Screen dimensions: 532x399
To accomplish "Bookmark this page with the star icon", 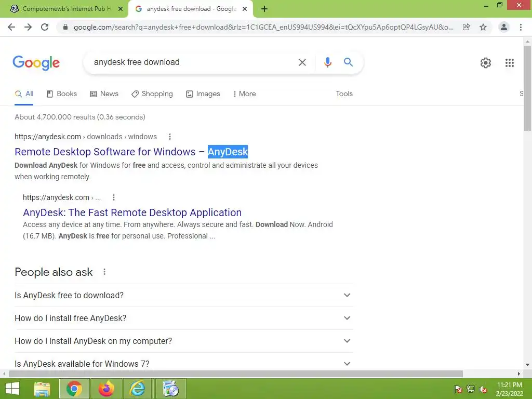I will [483, 27].
